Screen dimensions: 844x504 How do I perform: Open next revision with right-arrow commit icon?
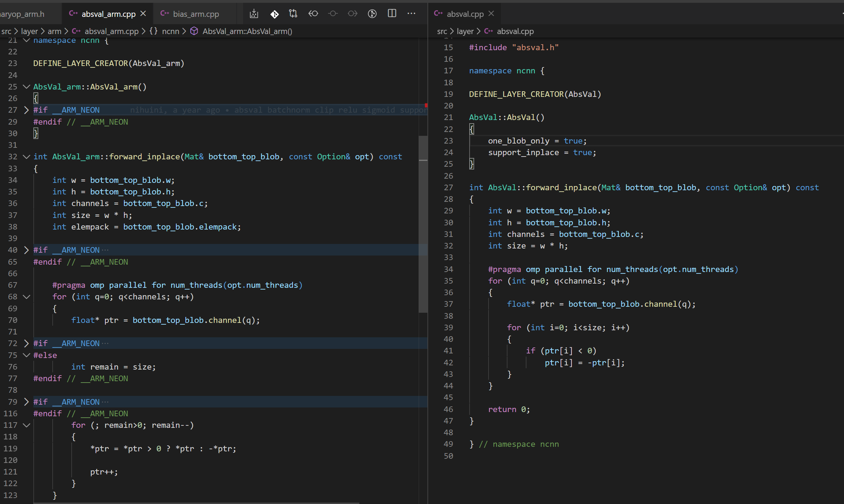coord(353,14)
